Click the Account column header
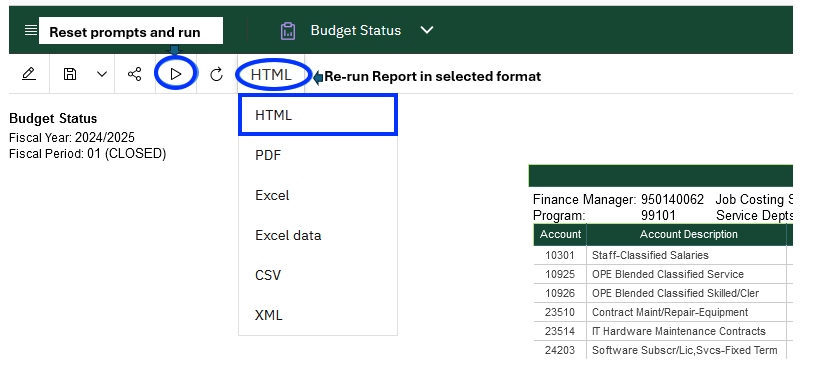This screenshot has width=832, height=383. pos(560,234)
